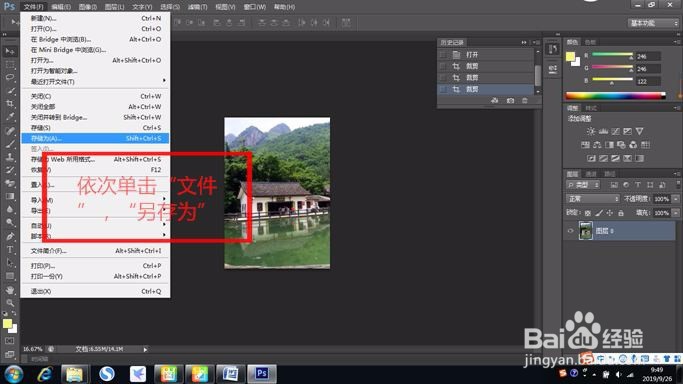The image size is (683, 384).
Task: Open the 滤镜(T) menu
Action: [197, 7]
